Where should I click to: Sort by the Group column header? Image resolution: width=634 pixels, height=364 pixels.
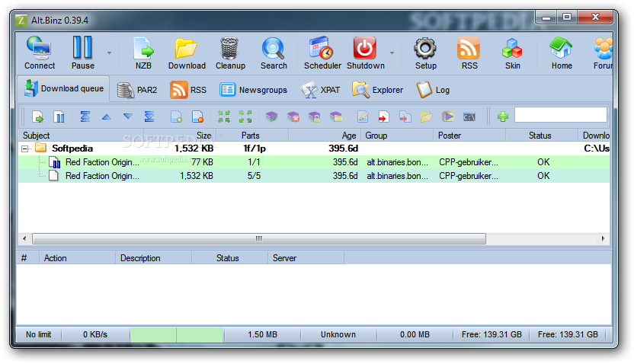point(397,136)
